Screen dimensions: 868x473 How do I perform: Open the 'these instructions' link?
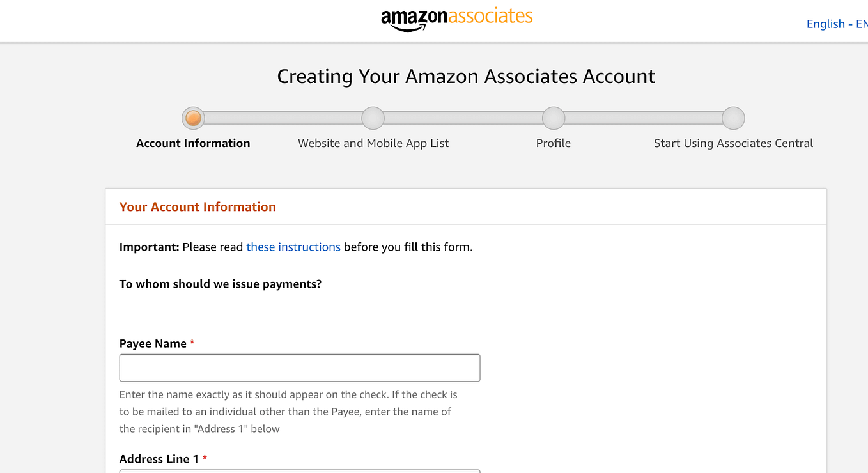tap(293, 247)
